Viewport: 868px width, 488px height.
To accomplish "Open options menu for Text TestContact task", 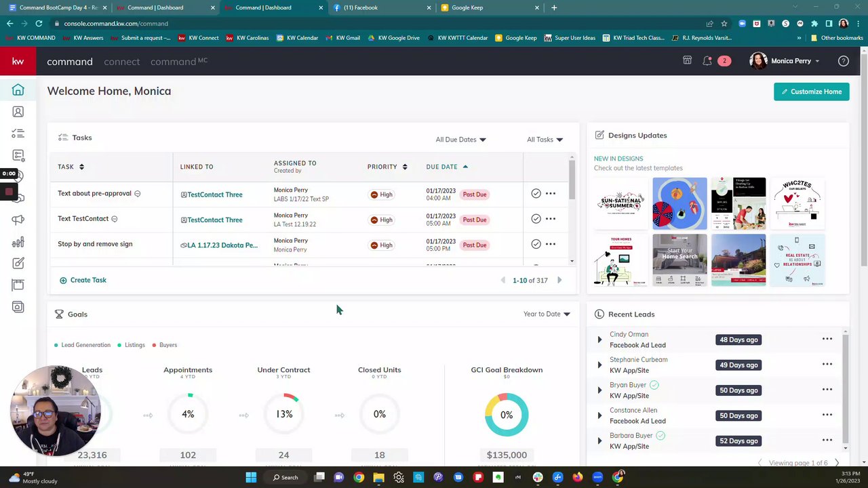I will (551, 219).
